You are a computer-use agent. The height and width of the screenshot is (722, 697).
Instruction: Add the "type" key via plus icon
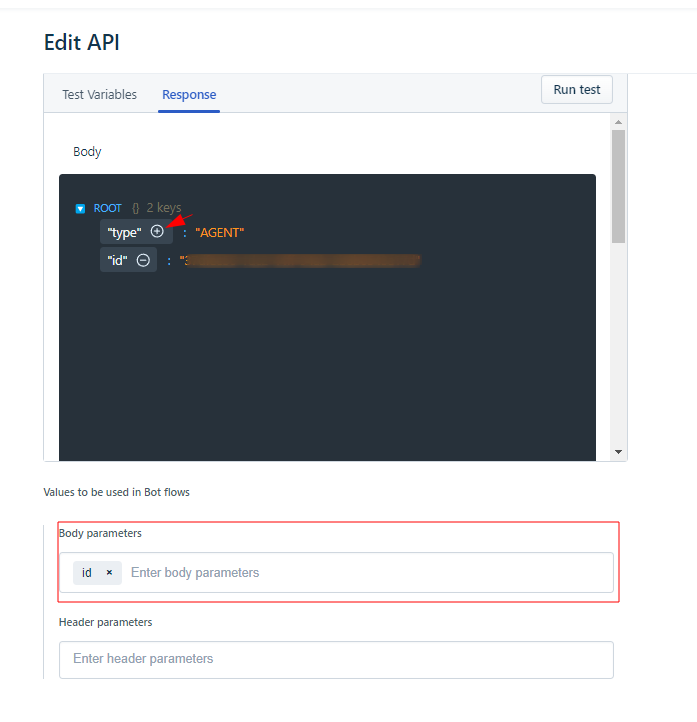[157, 232]
